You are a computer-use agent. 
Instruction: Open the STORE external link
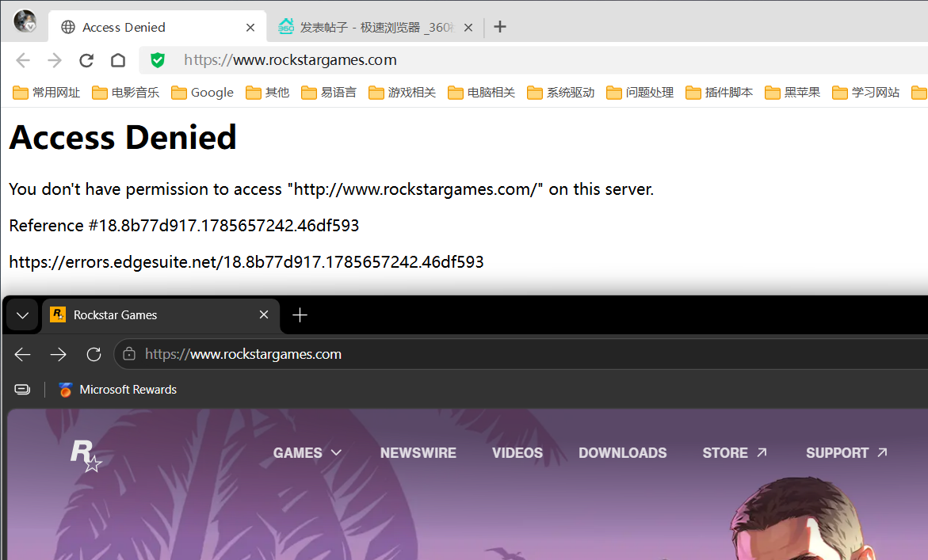tap(735, 453)
